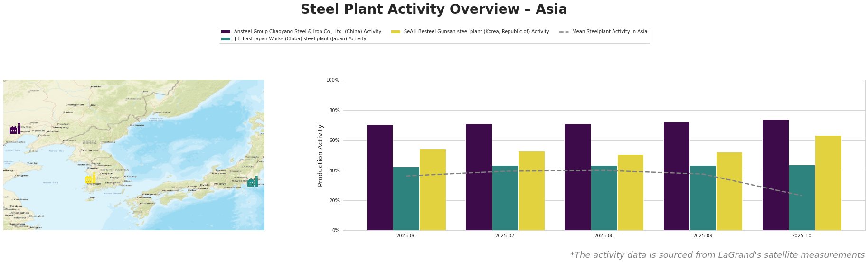Click the Mean Steelplant Activity in Asia label

click(610, 32)
